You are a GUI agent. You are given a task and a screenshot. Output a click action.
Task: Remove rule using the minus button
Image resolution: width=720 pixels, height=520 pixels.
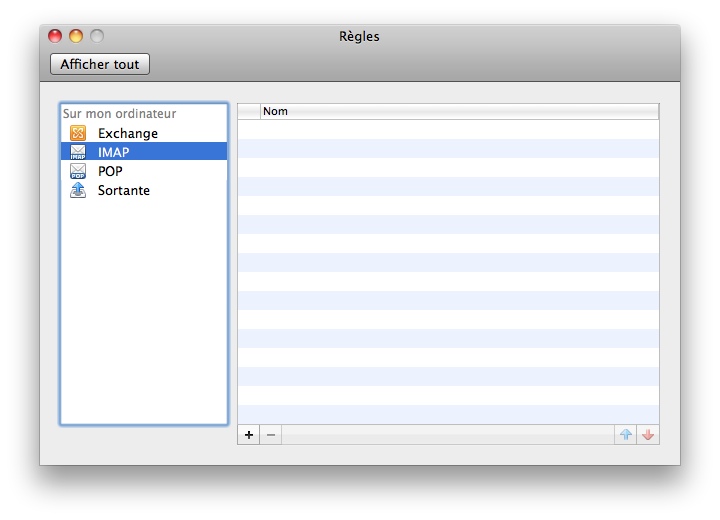271,435
